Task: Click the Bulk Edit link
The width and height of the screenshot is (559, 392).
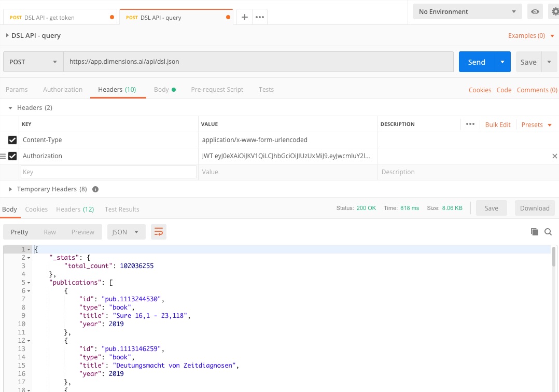Action: [498, 125]
